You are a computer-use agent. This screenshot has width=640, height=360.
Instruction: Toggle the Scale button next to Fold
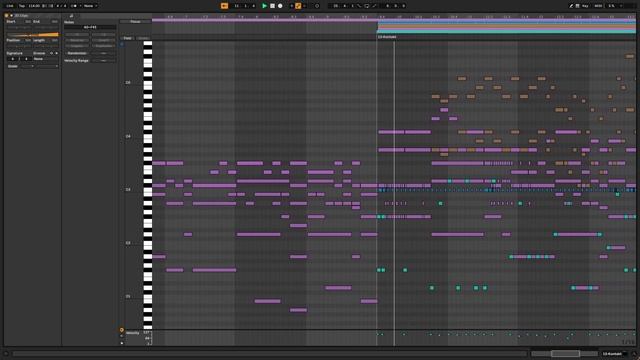pos(143,38)
